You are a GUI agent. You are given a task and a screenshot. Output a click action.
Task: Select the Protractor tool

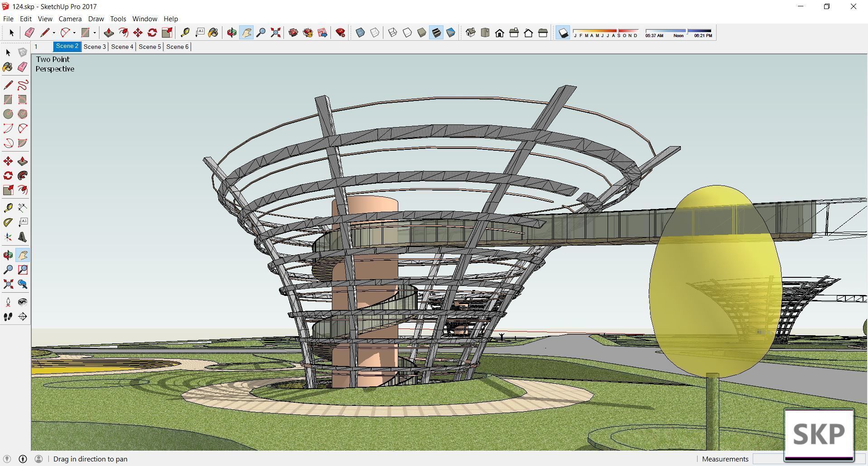tap(8, 222)
